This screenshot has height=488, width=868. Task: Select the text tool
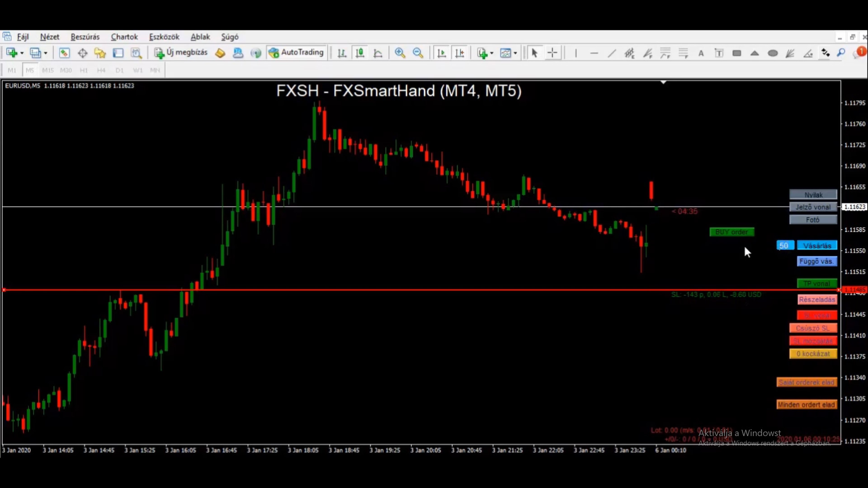701,53
